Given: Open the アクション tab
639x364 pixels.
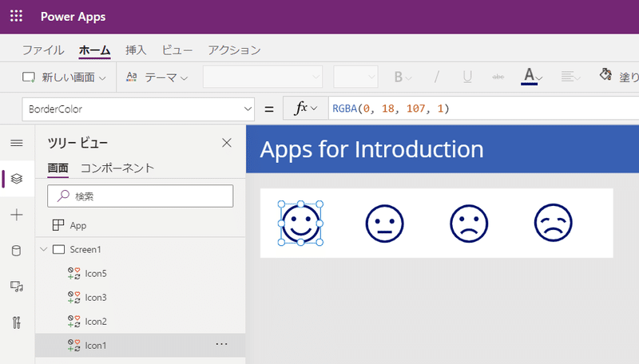Looking at the screenshot, I should pos(234,50).
